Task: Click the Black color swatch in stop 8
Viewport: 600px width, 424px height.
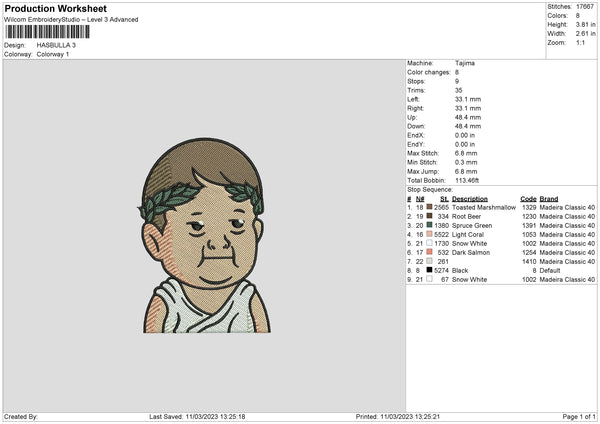Action: pos(429,270)
